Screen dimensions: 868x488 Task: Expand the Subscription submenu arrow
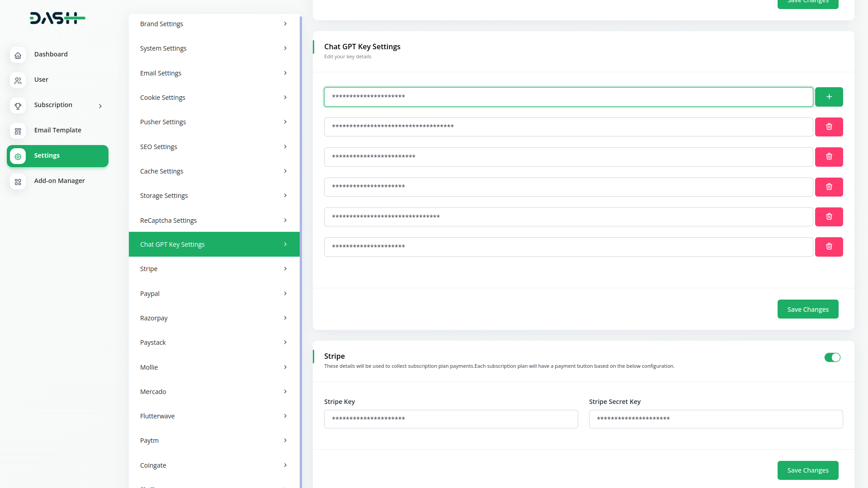100,106
